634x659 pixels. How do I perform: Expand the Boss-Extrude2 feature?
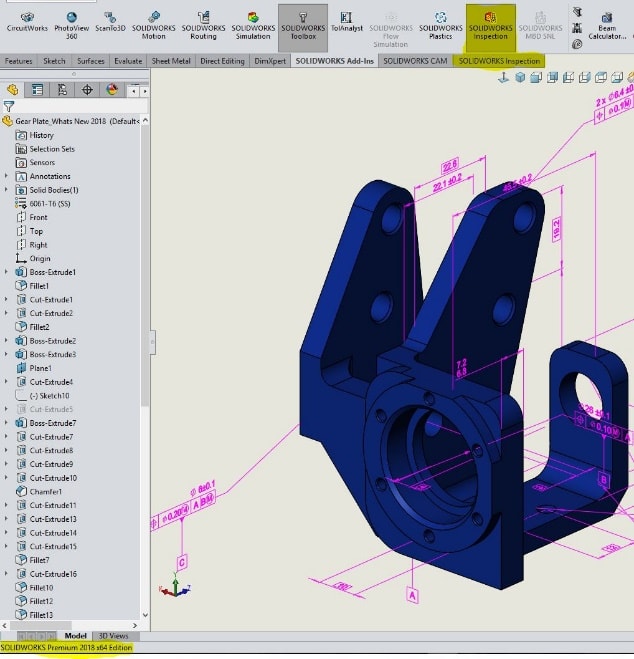[6, 341]
